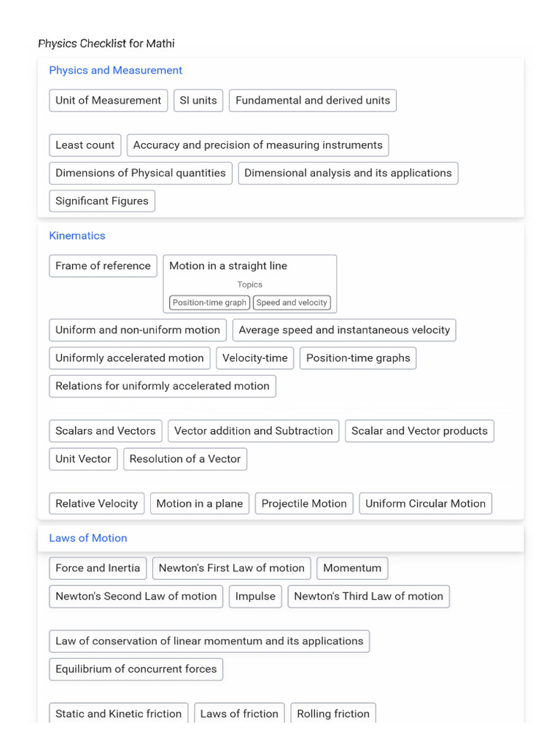The image size is (560, 747).
Task: Open the Physics and Measurement section heading
Action: (115, 71)
